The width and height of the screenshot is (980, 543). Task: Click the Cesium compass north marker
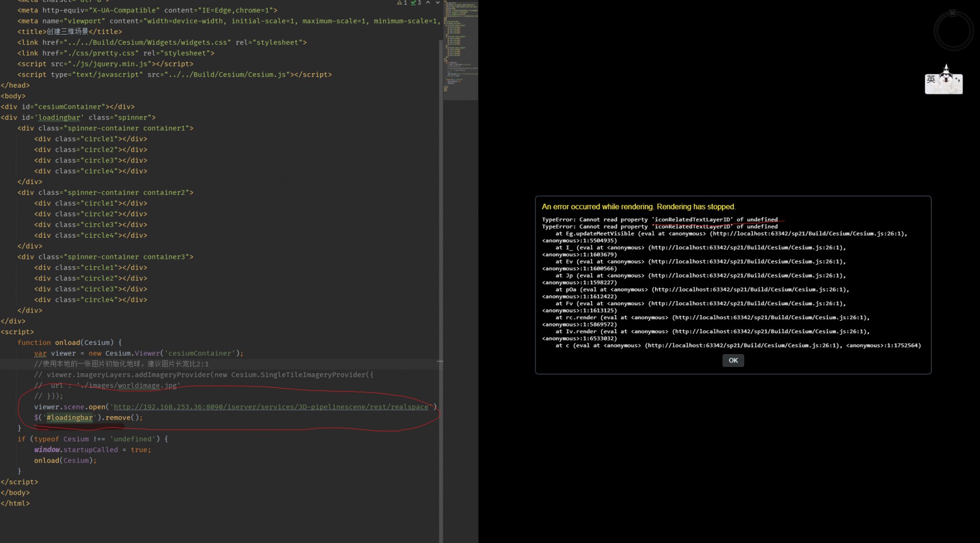click(953, 13)
